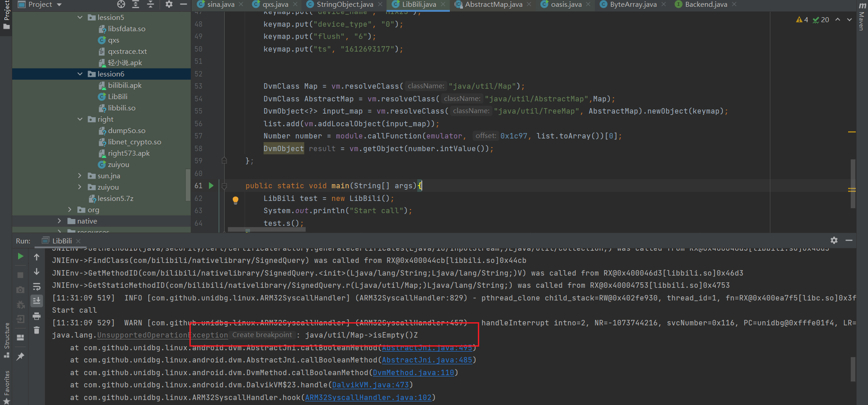
Task: Go to previous highlighted error arrow
Action: click(838, 19)
